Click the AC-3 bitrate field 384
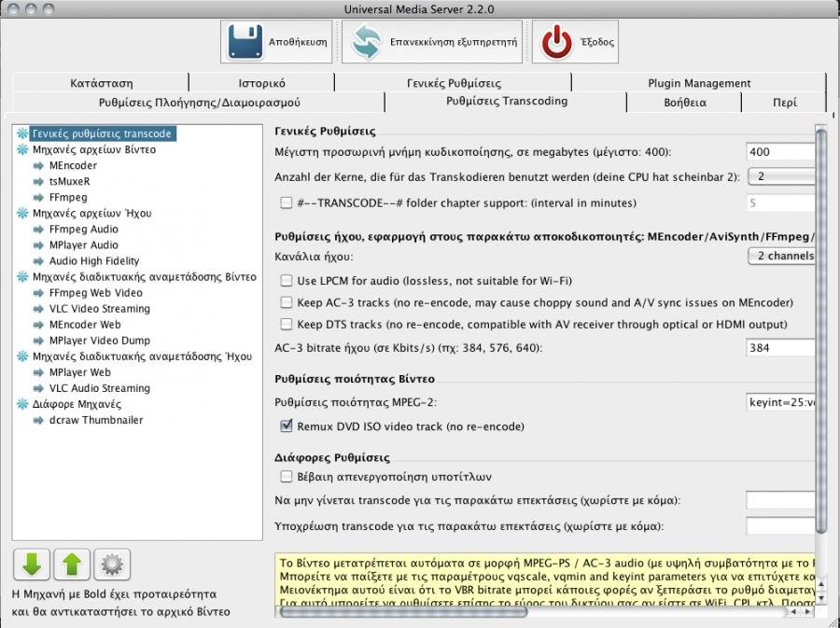Image resolution: width=840 pixels, height=628 pixels. [x=780, y=348]
